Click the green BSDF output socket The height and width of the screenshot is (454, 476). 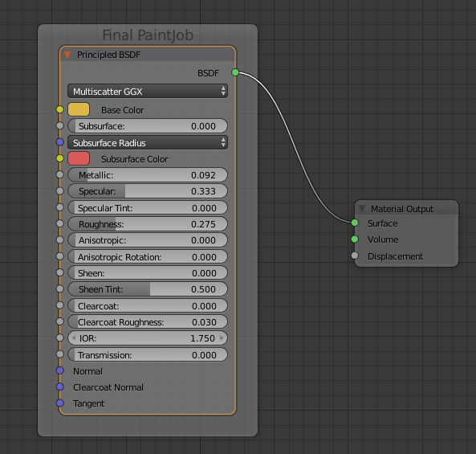click(x=235, y=72)
